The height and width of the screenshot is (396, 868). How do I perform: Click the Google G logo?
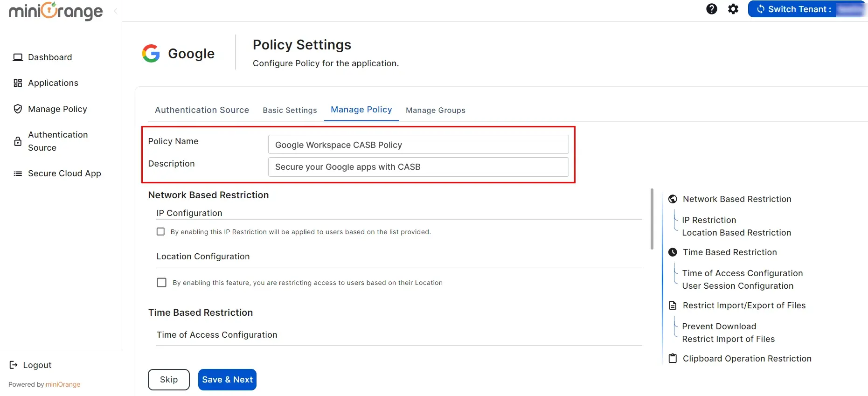(151, 54)
